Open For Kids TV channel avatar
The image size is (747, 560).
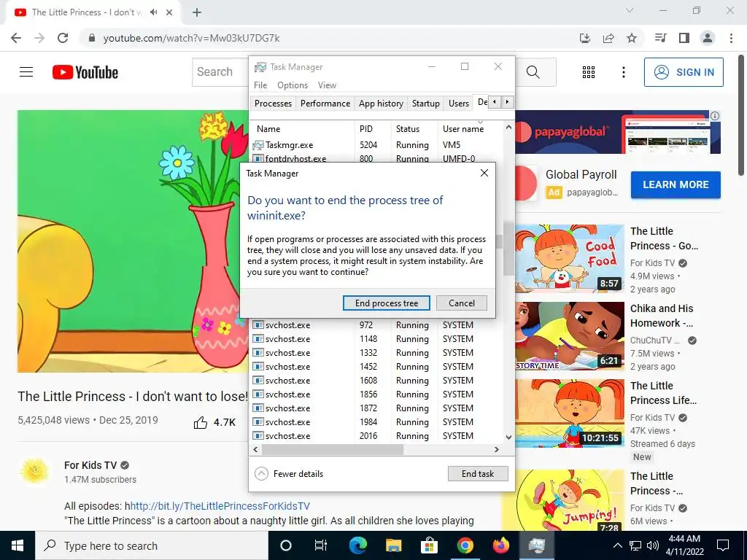34,471
